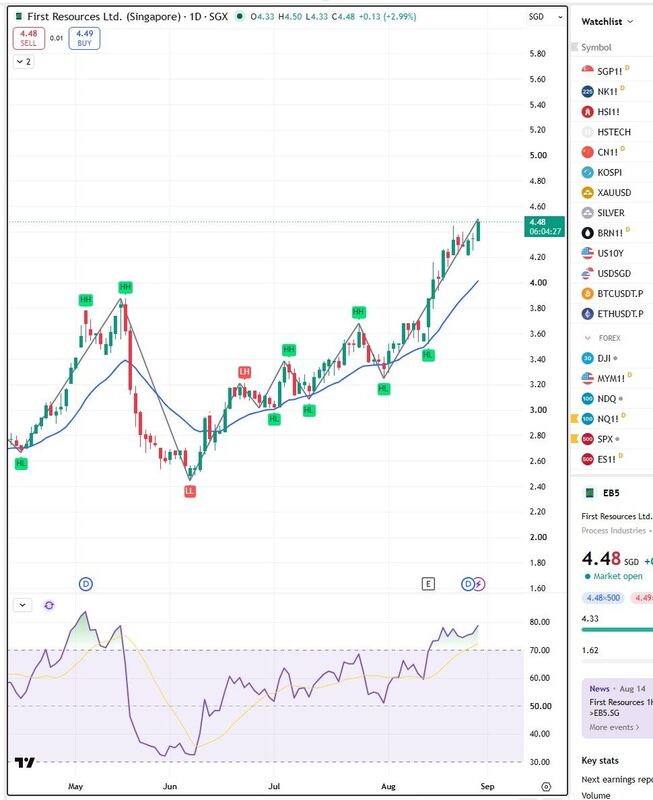Open chart time axis settings gear
This screenshot has width=653, height=800.
point(546,786)
